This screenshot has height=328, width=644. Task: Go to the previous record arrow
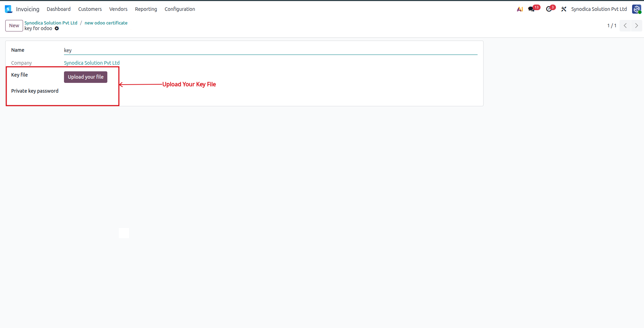(x=625, y=26)
